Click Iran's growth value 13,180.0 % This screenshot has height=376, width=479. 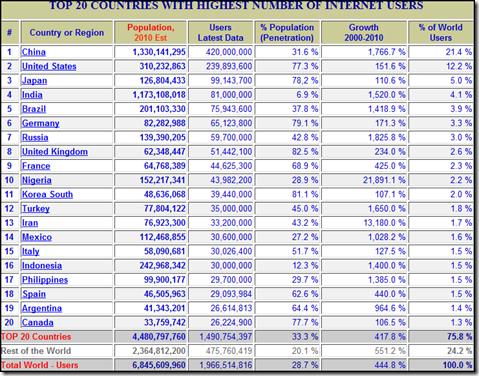pyautogui.click(x=384, y=223)
